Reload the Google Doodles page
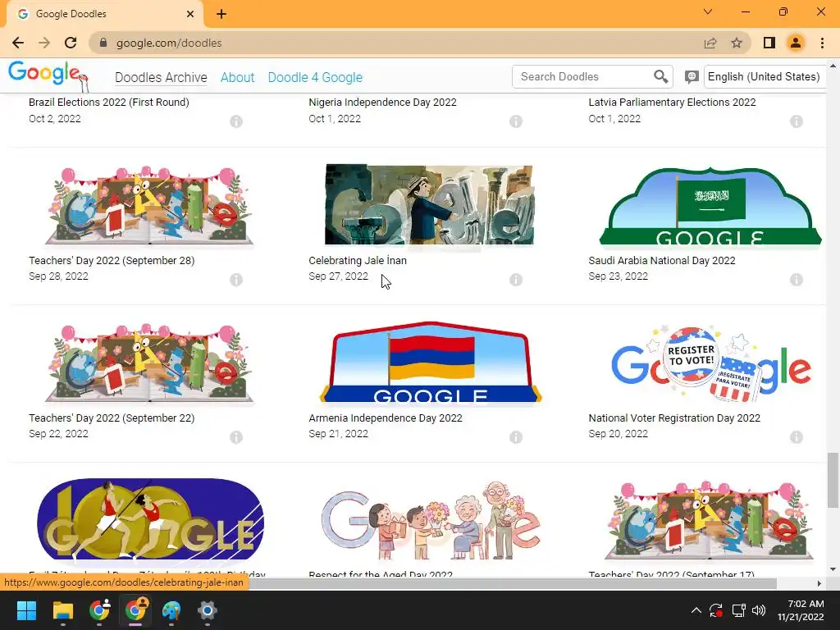 (71, 43)
